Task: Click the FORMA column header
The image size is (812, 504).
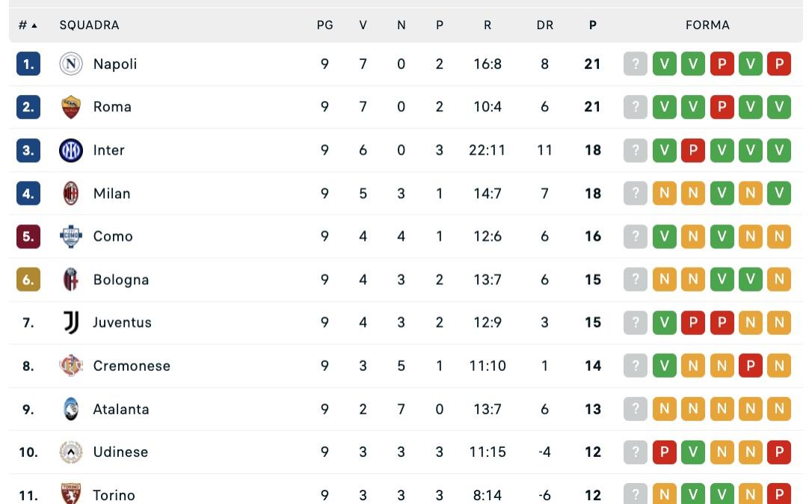Action: 707,25
